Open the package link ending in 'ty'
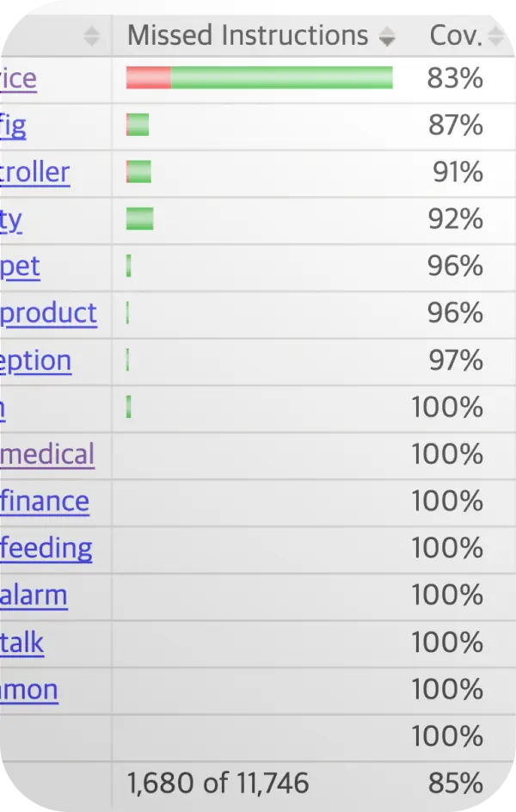This screenshot has height=812, width=516. click(x=11, y=220)
